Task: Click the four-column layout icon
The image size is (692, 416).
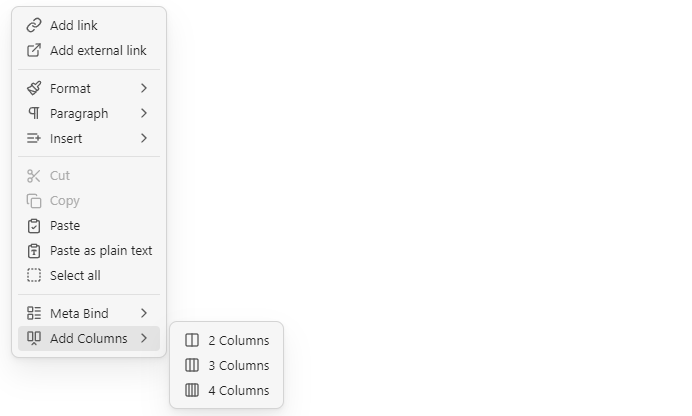Action: click(192, 390)
